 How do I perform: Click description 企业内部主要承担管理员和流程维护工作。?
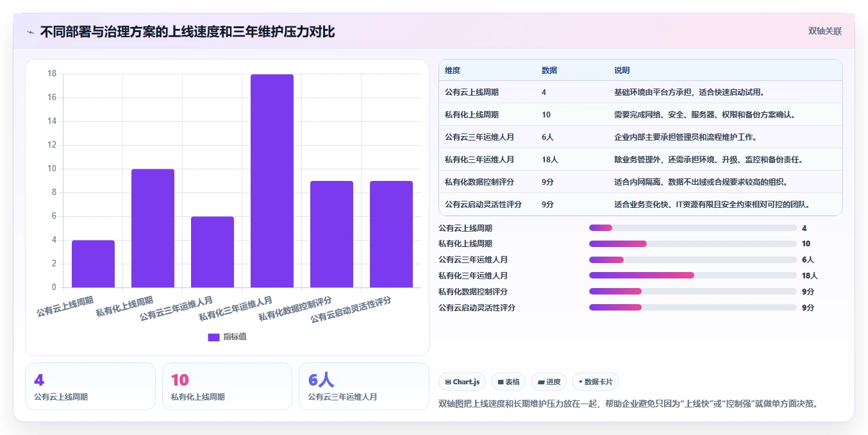(x=686, y=137)
